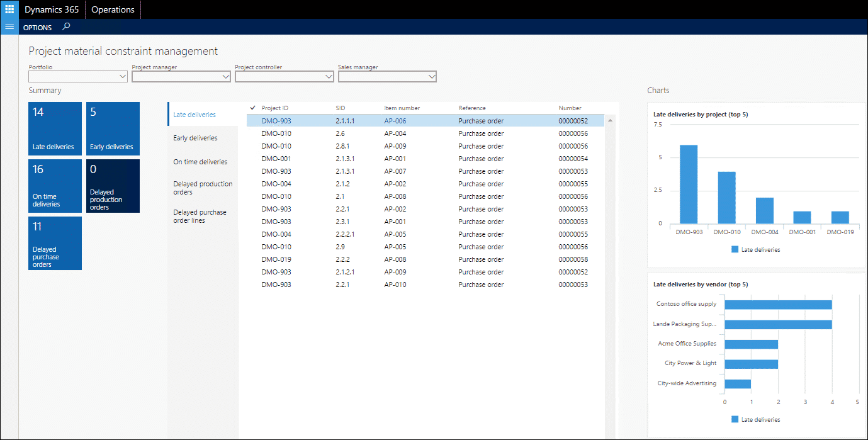This screenshot has height=440, width=868.
Task: Click the 5 Early deliveries summary tile
Action: tap(113, 128)
